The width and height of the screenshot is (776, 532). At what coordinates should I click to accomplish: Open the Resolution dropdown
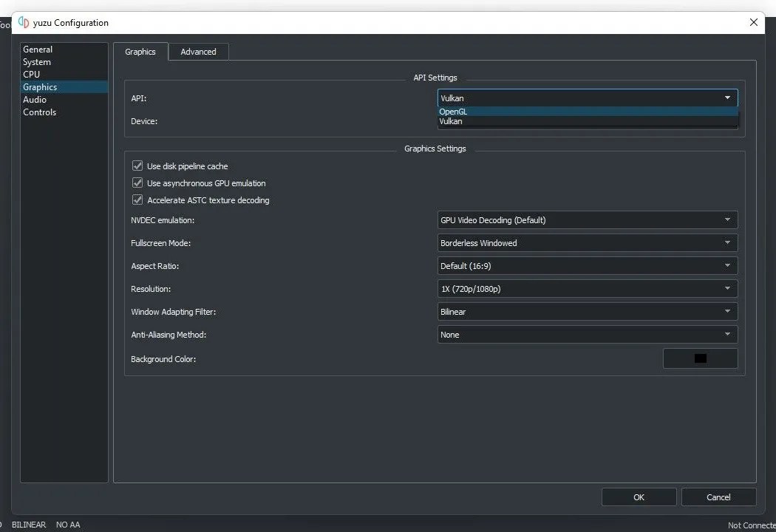tap(586, 288)
